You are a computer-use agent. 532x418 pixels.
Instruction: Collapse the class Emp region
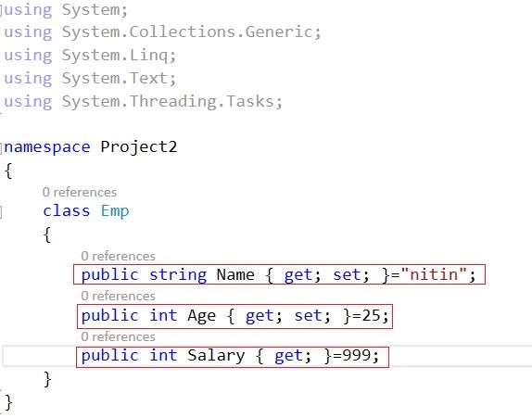1,211
